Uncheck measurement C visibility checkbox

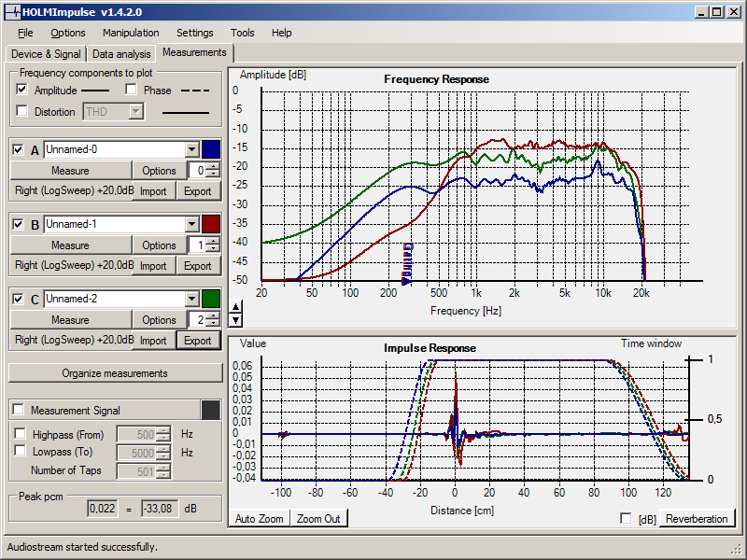click(18, 299)
